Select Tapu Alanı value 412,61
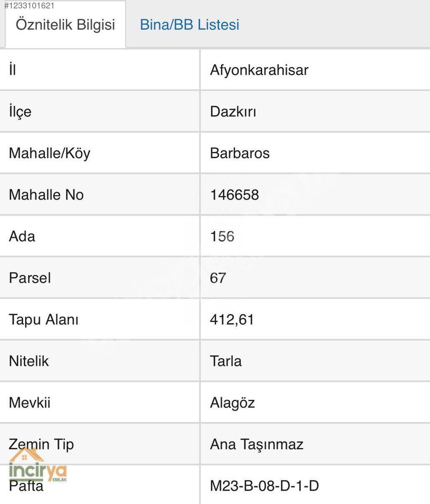Image resolution: width=430 pixels, height=504 pixels. (232, 320)
